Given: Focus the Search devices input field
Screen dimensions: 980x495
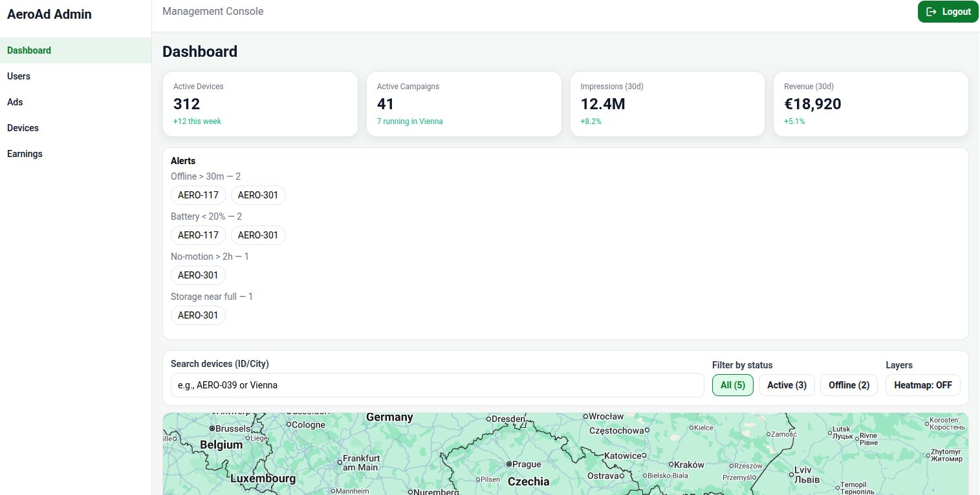Looking at the screenshot, I should 437,385.
